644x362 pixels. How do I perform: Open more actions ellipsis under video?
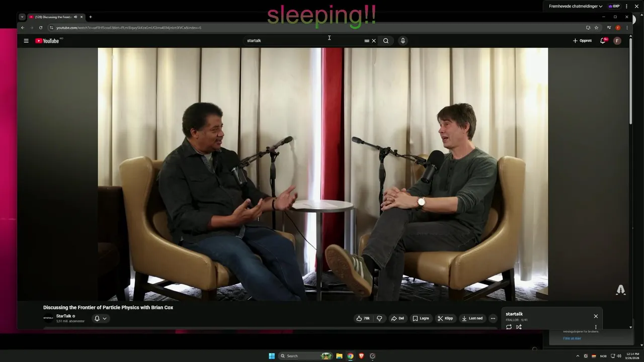click(x=493, y=318)
